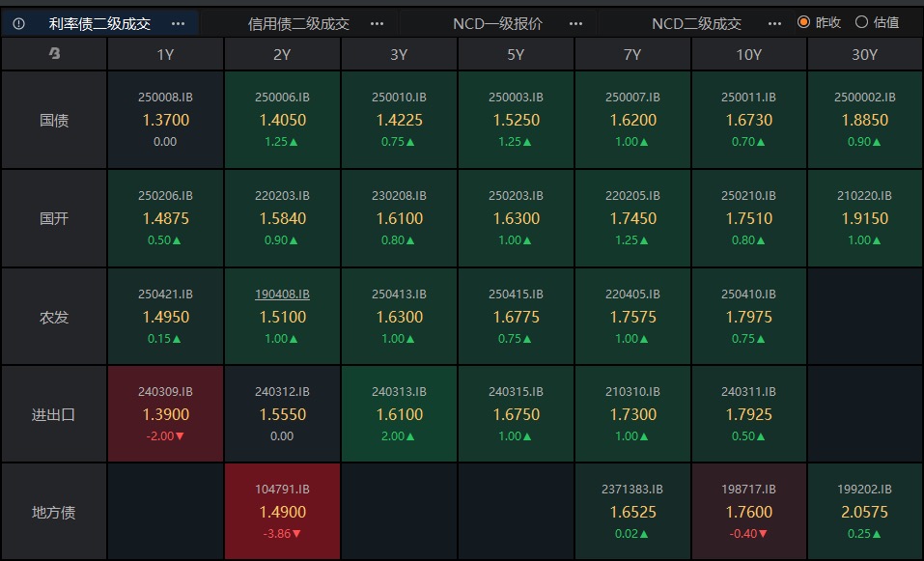Click the -3.86 change value
The width and height of the screenshot is (924, 561).
coord(282,534)
